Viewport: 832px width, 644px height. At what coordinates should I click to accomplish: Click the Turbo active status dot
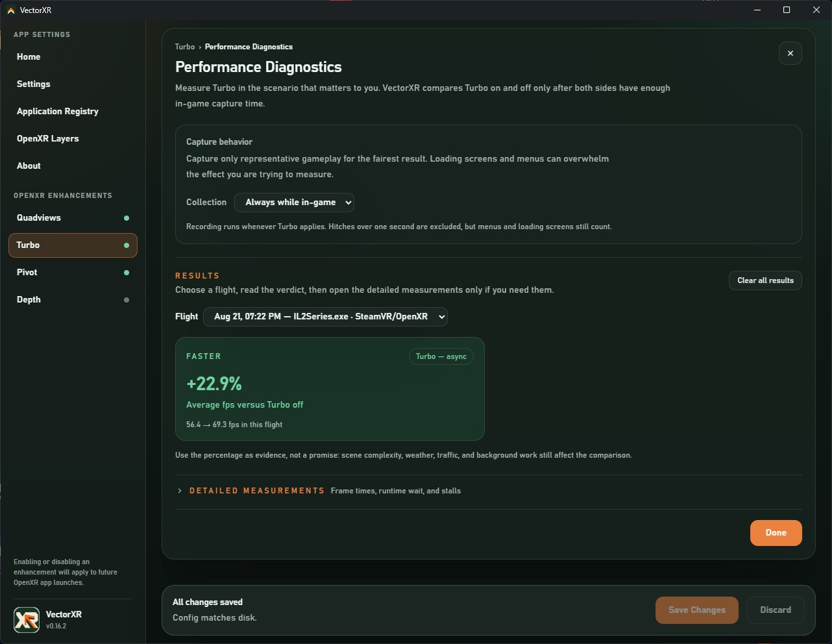point(127,245)
